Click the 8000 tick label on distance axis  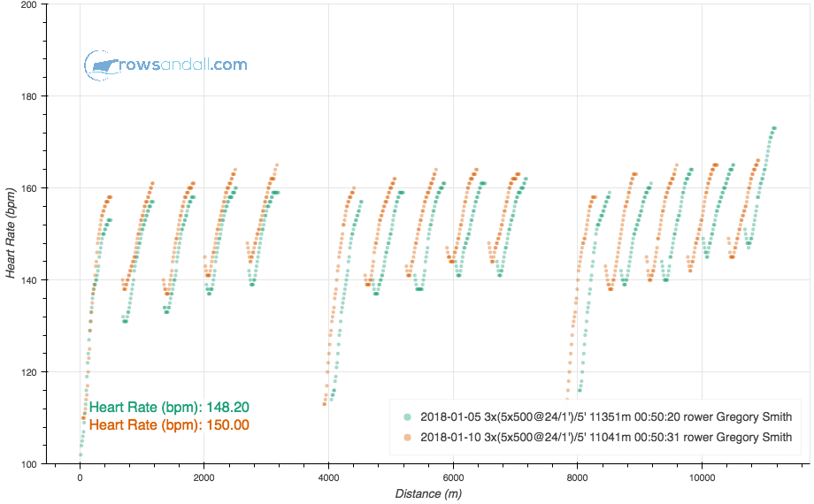[x=577, y=477]
